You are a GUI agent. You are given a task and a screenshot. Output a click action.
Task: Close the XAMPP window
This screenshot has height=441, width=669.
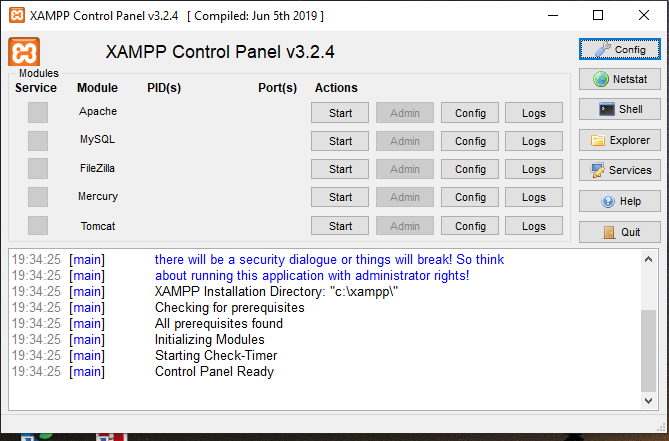(644, 15)
